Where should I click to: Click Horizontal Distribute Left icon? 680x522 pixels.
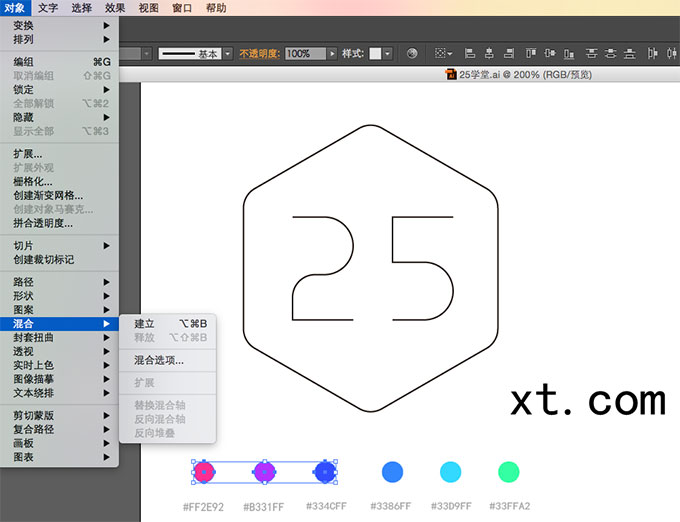(x=652, y=53)
